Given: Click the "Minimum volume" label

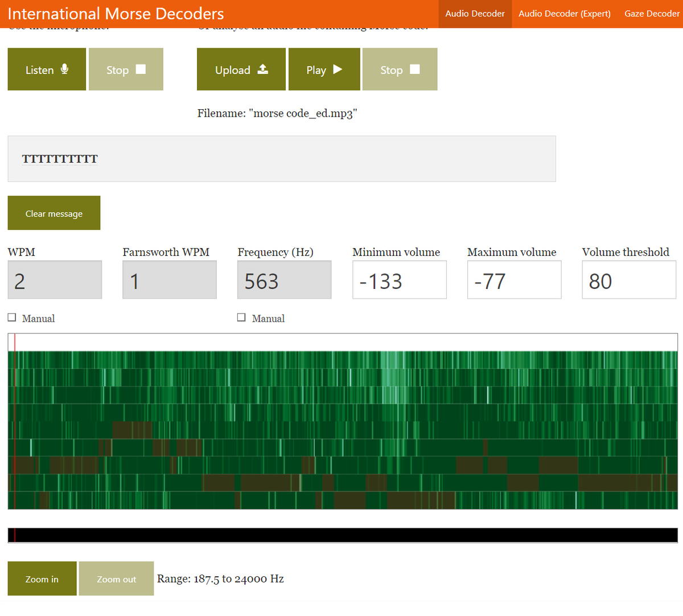Looking at the screenshot, I should coord(396,252).
